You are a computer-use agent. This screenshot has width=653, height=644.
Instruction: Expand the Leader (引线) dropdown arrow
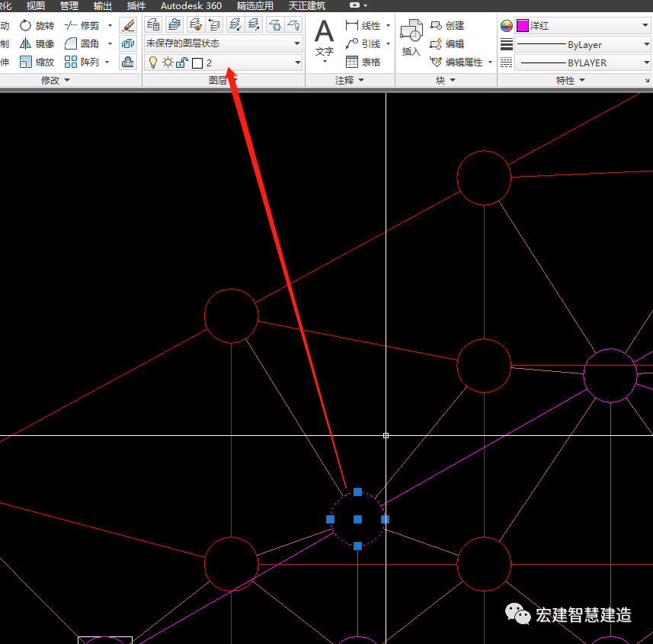tap(388, 43)
